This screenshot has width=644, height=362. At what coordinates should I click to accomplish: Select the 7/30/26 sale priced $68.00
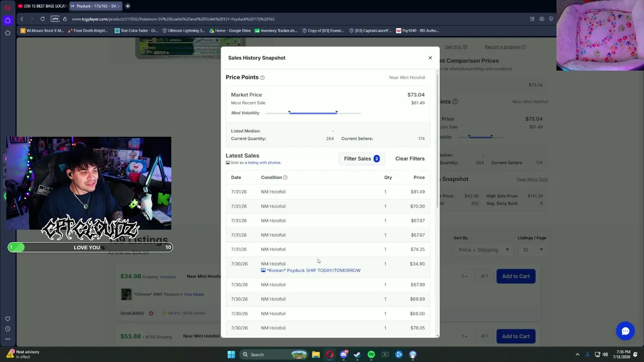(x=328, y=314)
